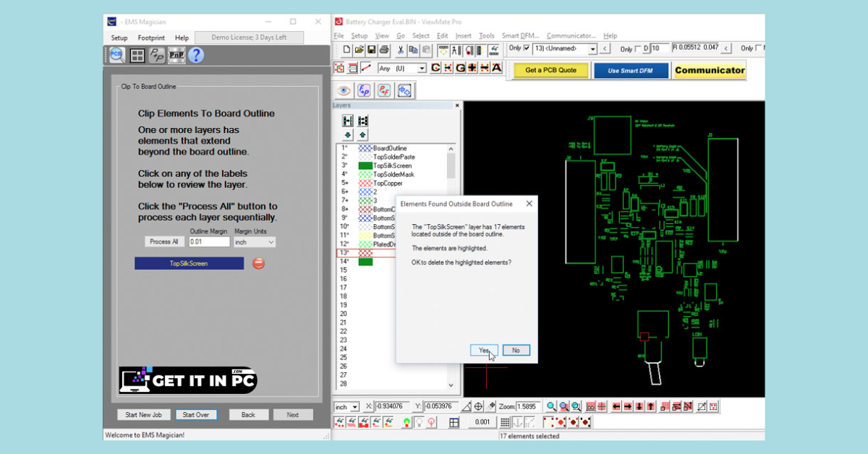
Task: Open the Setup menu in EMS Magician
Action: (x=119, y=38)
